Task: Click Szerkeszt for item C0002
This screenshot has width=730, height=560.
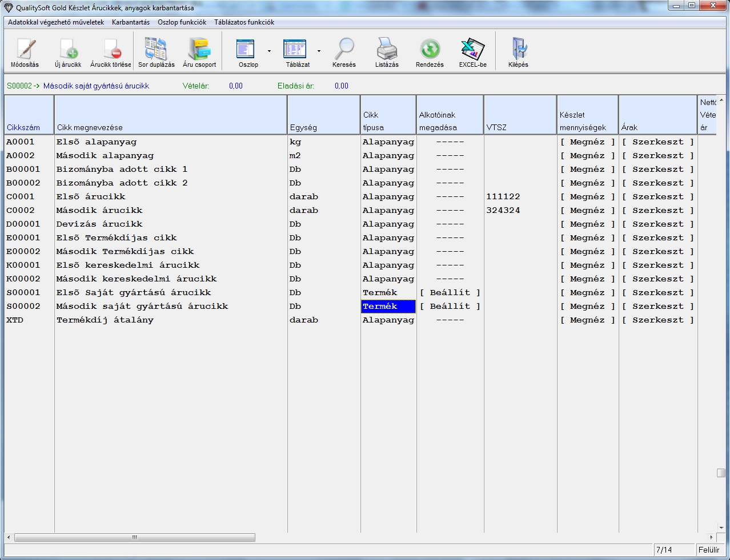Action: tap(657, 211)
